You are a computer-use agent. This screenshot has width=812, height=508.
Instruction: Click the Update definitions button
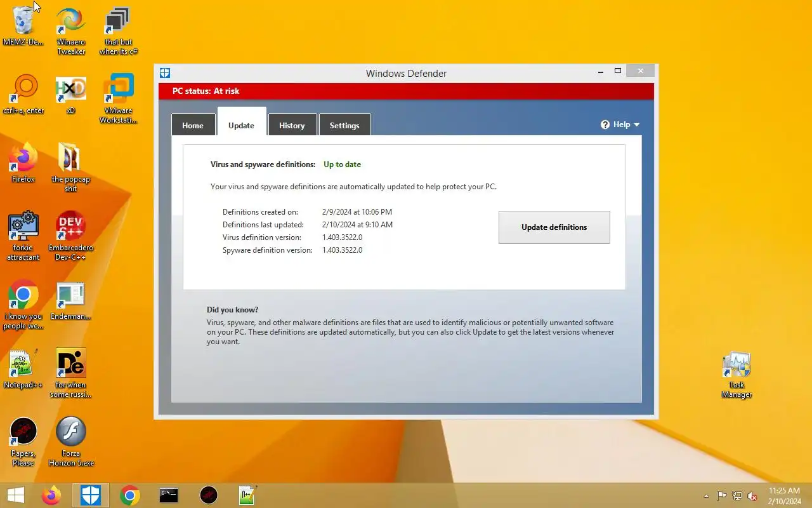point(554,227)
